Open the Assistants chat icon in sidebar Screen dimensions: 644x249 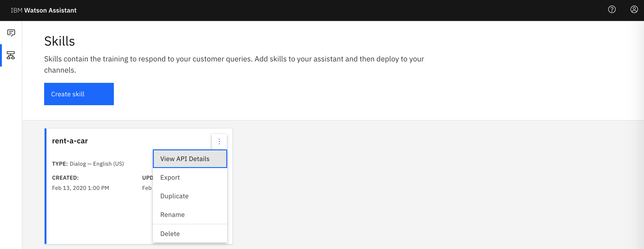pyautogui.click(x=11, y=33)
